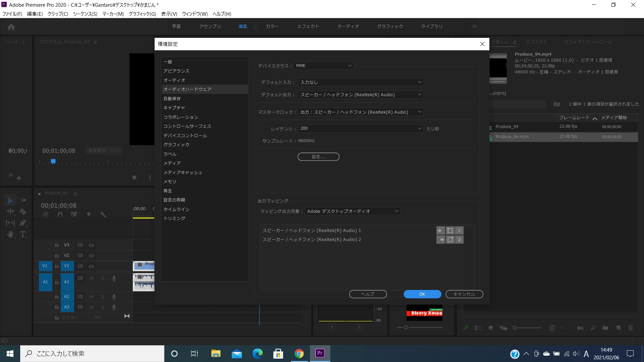Click the program monitor playhead marker

point(53,162)
